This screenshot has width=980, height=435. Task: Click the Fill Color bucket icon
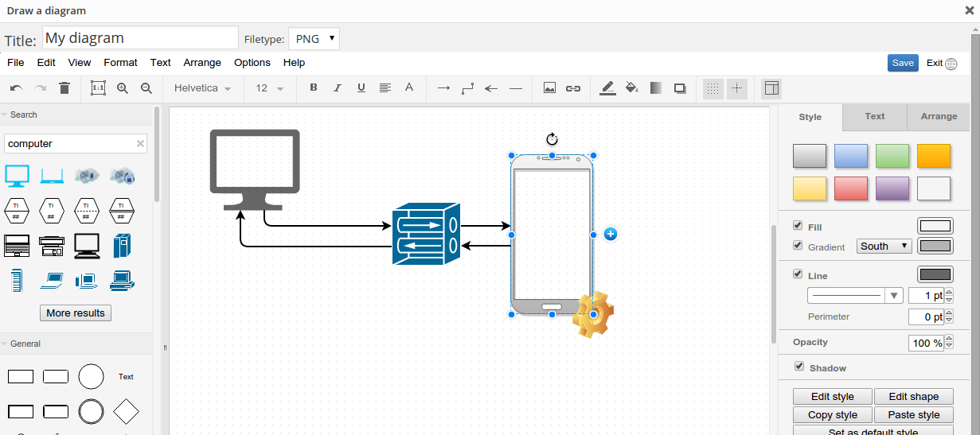point(631,88)
